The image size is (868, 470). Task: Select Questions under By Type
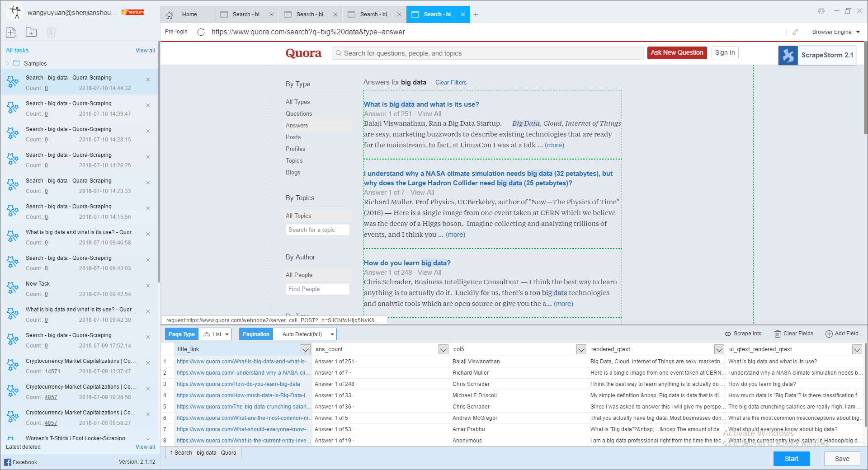[x=299, y=114]
